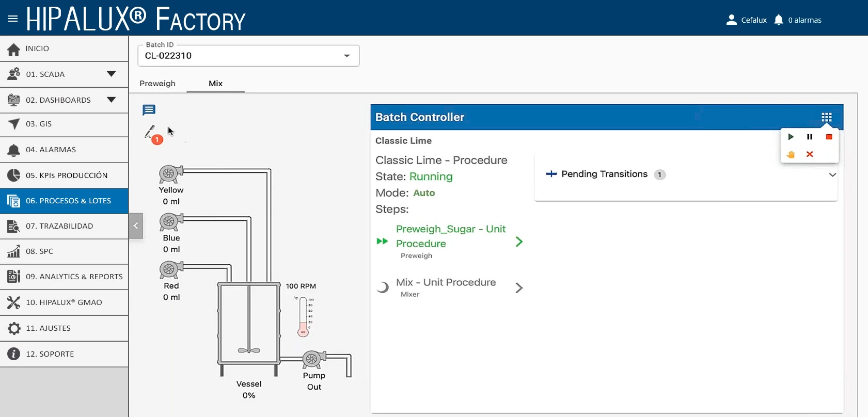
Task: Click the Yellow 0 ml value
Action: click(x=171, y=201)
